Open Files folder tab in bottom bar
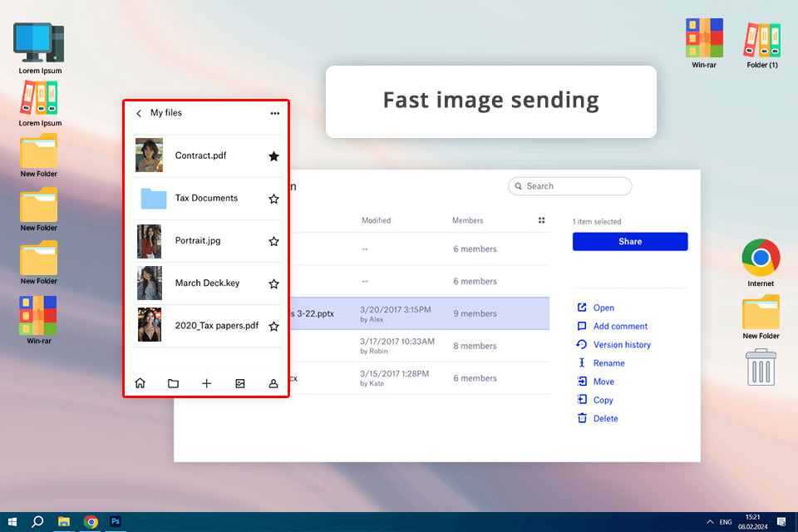Screen dimensions: 798x532 173,383
